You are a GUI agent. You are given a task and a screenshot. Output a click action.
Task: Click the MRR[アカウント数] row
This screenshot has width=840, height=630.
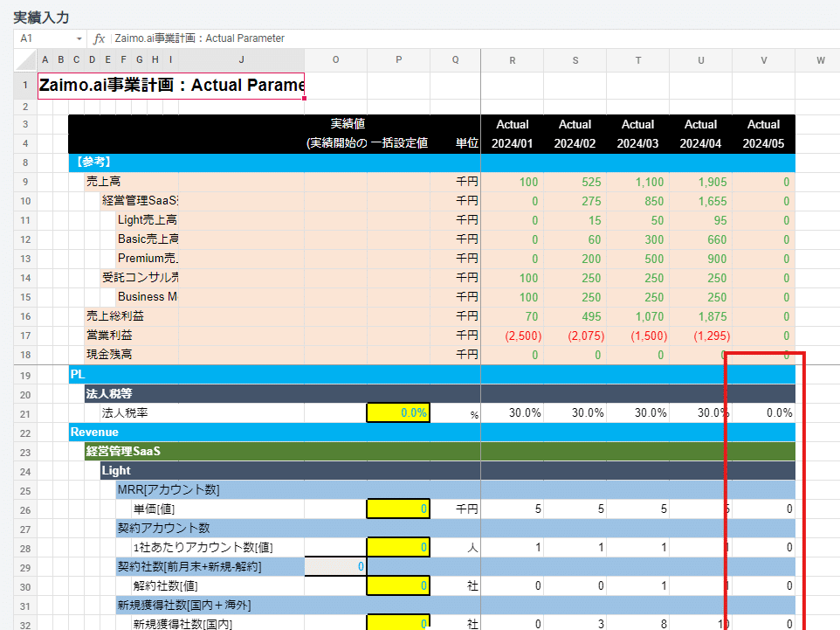pyautogui.click(x=455, y=490)
